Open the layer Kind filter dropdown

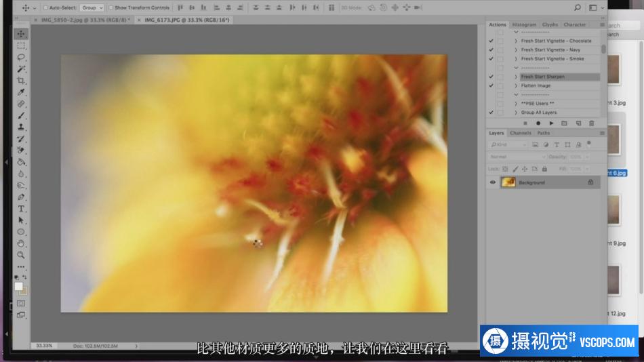(x=508, y=144)
